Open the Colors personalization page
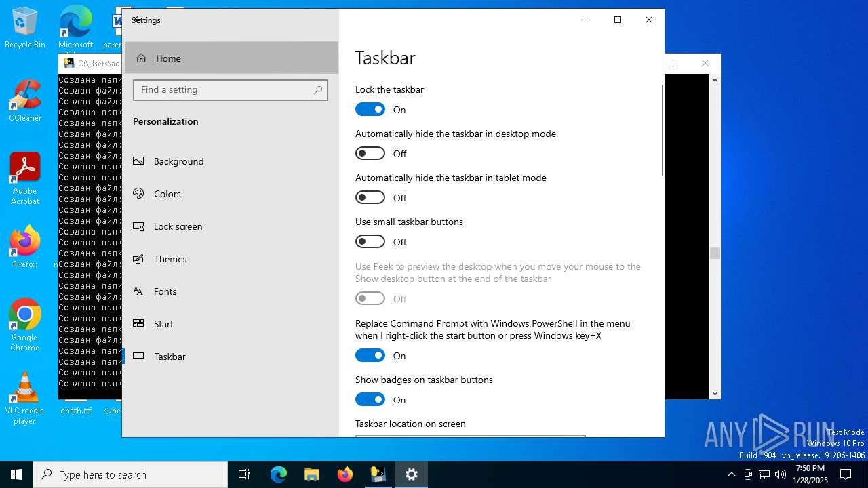 (x=231, y=194)
